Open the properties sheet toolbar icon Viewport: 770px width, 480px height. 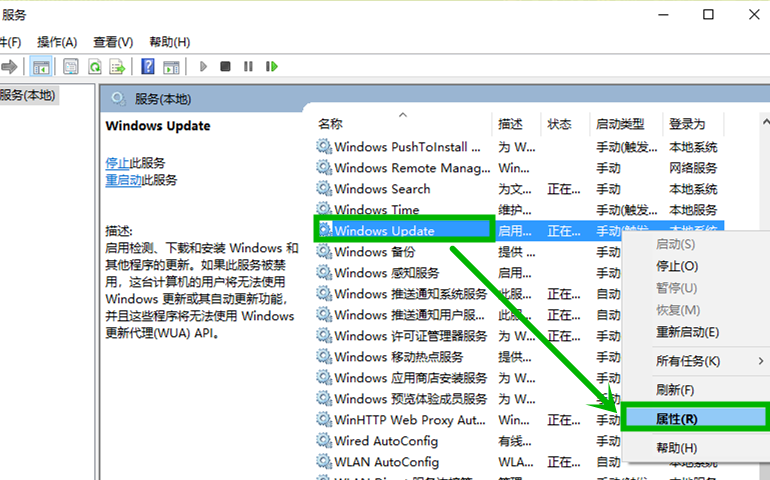click(x=71, y=66)
